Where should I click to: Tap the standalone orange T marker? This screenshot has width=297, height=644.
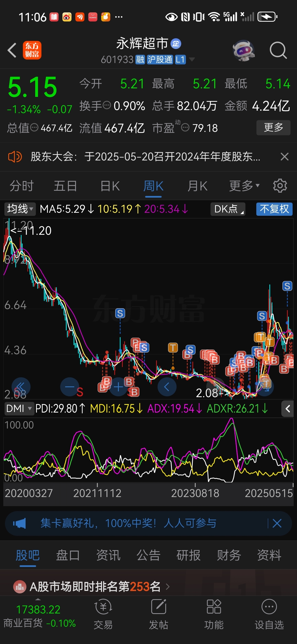point(173,348)
